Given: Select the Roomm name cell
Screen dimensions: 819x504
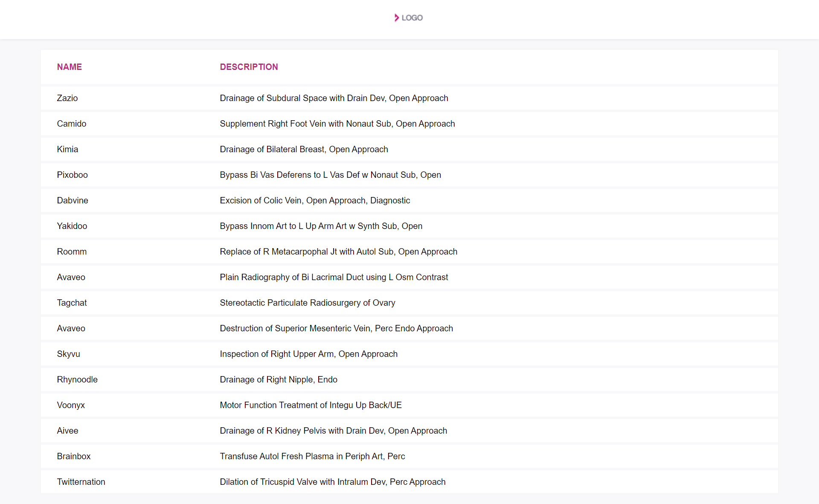Looking at the screenshot, I should click(x=72, y=252).
